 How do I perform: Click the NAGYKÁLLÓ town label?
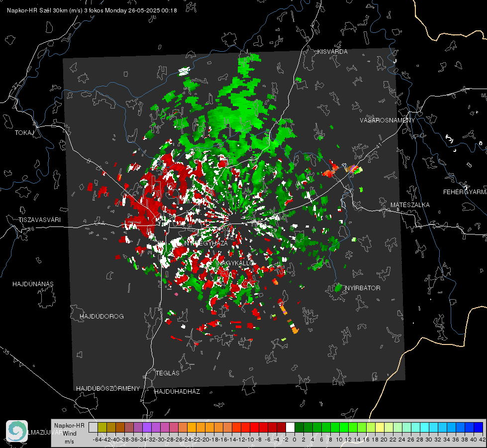(x=235, y=263)
